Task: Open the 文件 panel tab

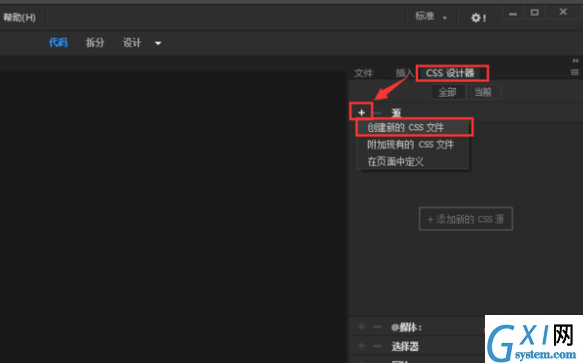Action: 363,73
